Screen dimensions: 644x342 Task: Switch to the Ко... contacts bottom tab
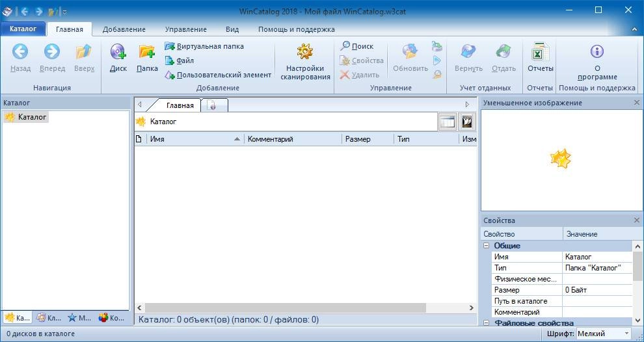(112, 318)
